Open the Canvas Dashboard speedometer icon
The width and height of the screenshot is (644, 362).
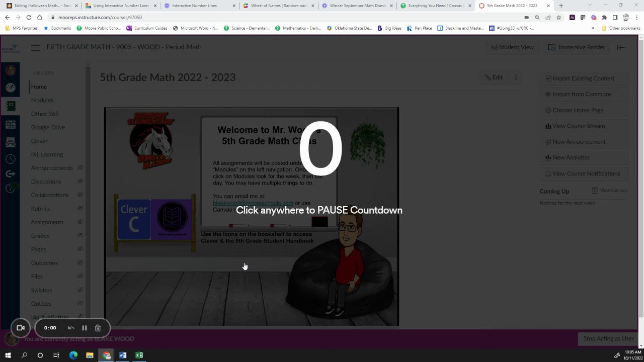coord(10,87)
